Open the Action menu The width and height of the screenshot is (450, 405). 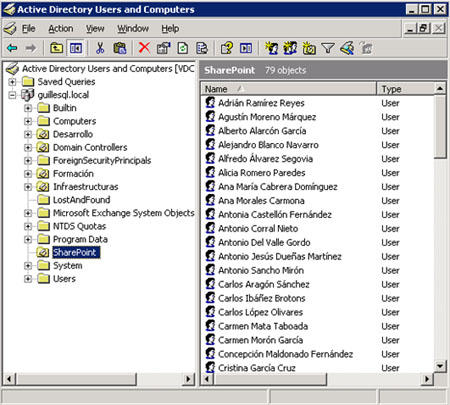click(x=61, y=29)
